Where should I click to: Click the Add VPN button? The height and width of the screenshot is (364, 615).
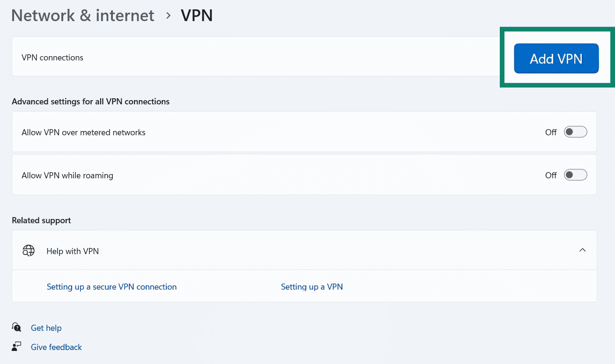[556, 58]
